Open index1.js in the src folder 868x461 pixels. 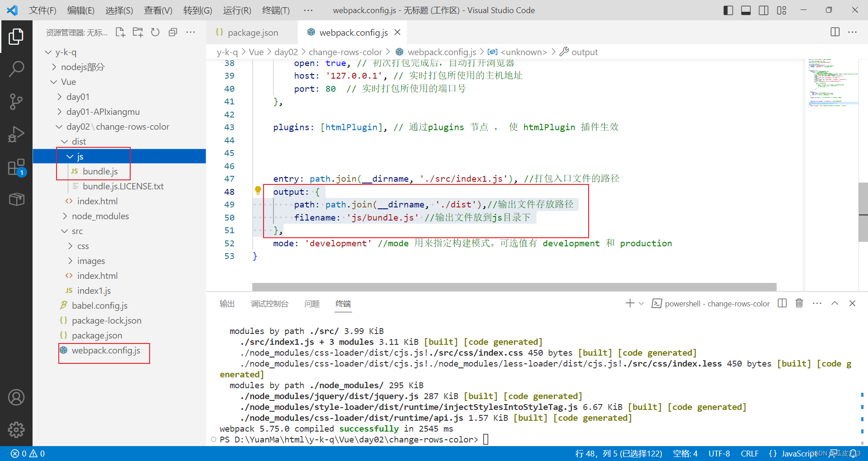pyautogui.click(x=119, y=291)
